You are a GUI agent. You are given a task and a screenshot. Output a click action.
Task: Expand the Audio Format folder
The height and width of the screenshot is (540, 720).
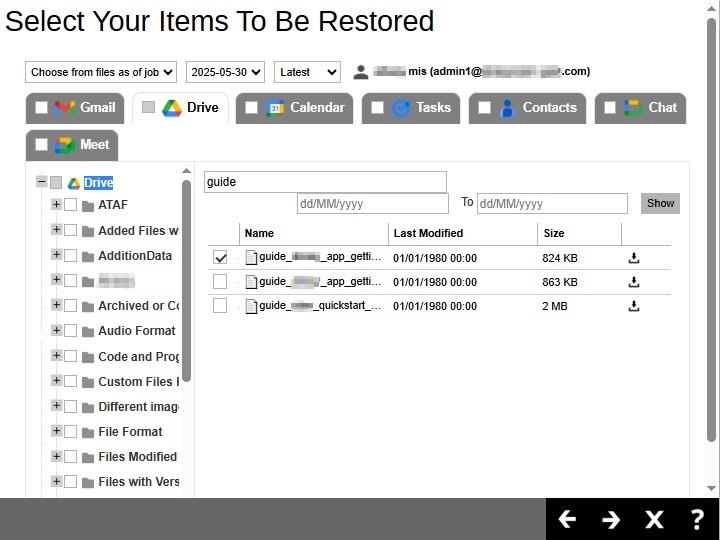tap(56, 331)
